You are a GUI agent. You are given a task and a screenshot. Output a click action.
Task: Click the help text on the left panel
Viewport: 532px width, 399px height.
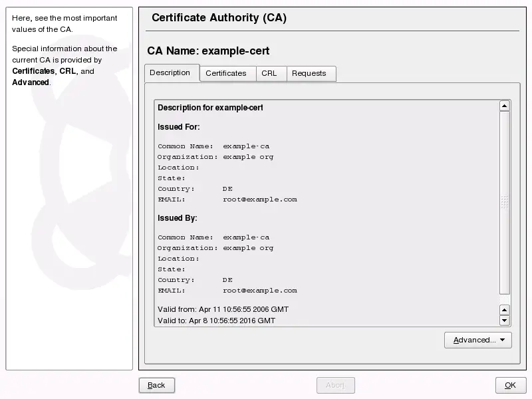click(x=65, y=50)
